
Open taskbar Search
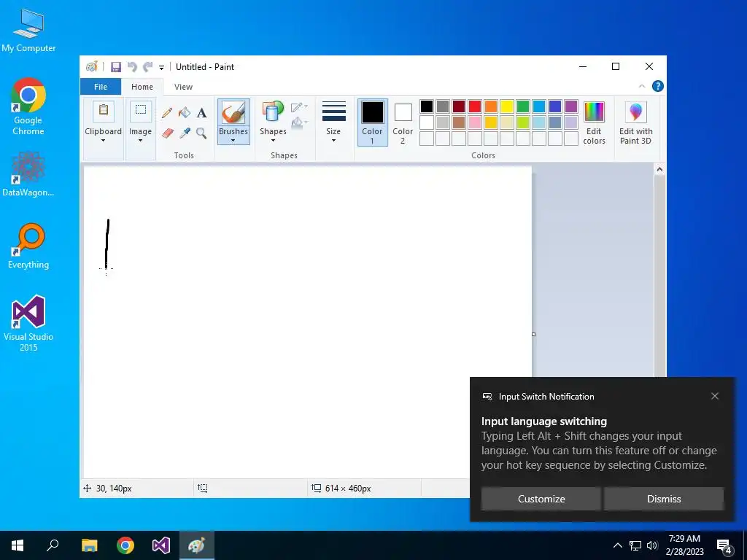click(x=53, y=545)
